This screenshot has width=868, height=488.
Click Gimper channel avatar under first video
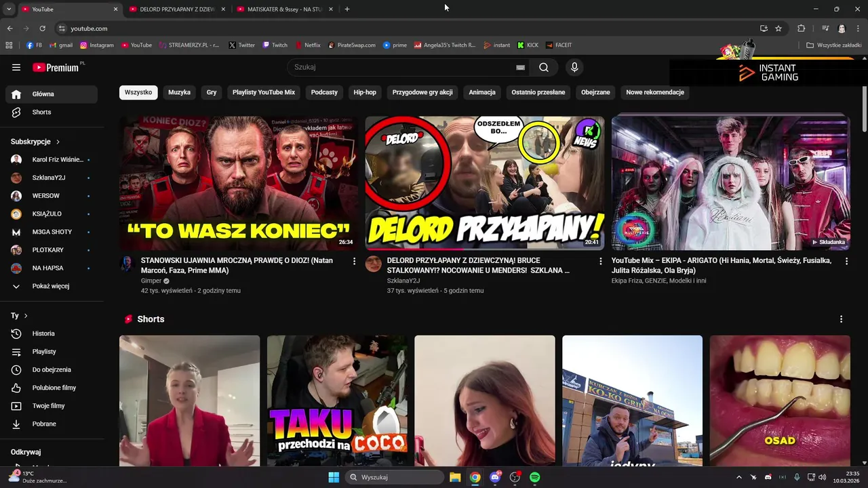(x=127, y=264)
